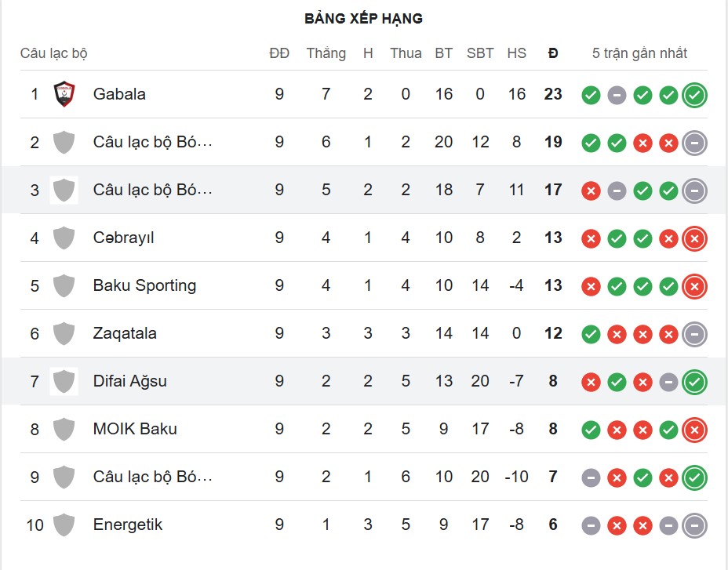Screen dimensions: 728x570
Task: Click the '5 trận gần nhất' header
Action: pos(639,53)
